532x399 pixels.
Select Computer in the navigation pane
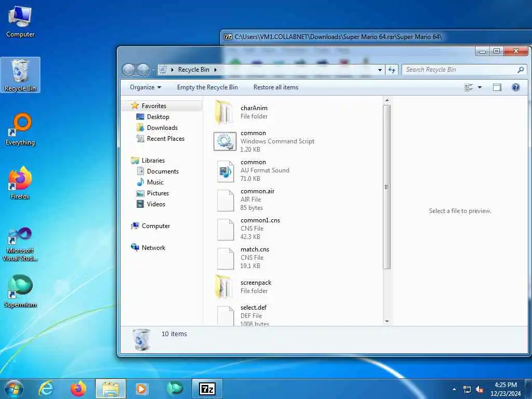pos(156,226)
